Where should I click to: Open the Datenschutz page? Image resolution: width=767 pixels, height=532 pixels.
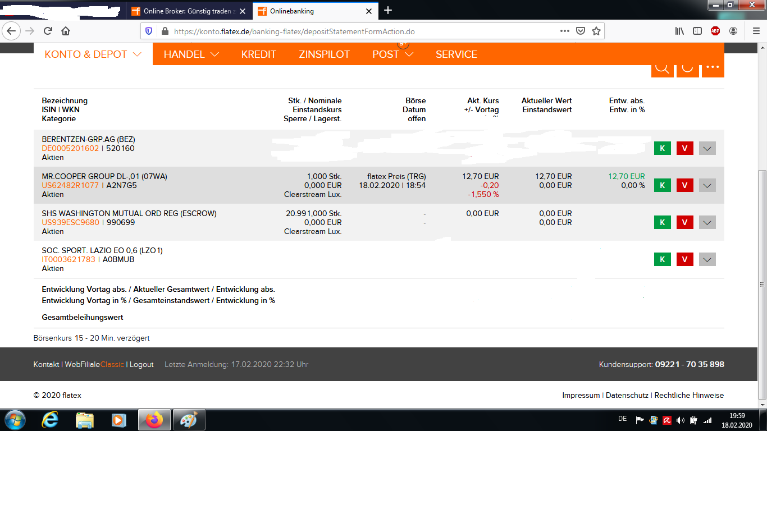tap(627, 395)
